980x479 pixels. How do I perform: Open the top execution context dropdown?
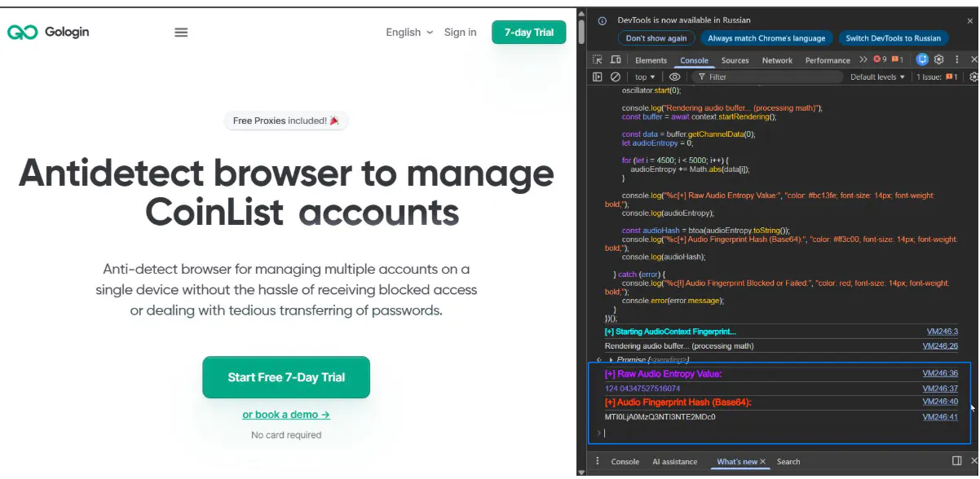coord(645,77)
